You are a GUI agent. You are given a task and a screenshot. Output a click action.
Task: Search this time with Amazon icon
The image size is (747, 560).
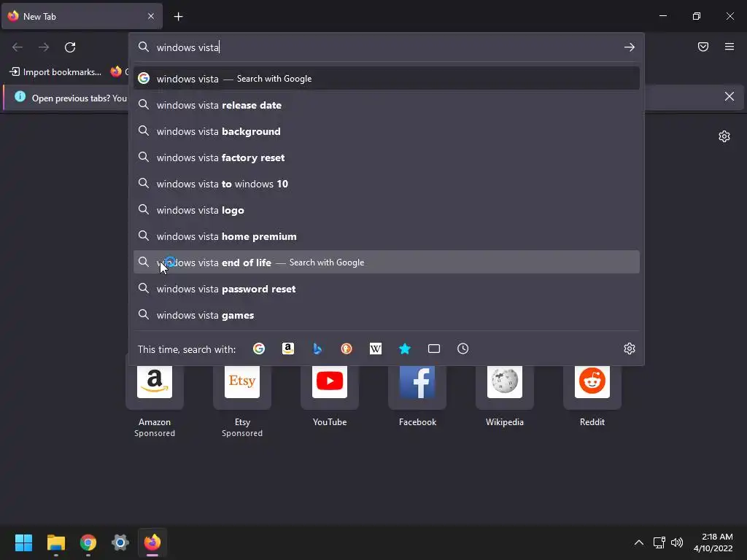click(287, 349)
